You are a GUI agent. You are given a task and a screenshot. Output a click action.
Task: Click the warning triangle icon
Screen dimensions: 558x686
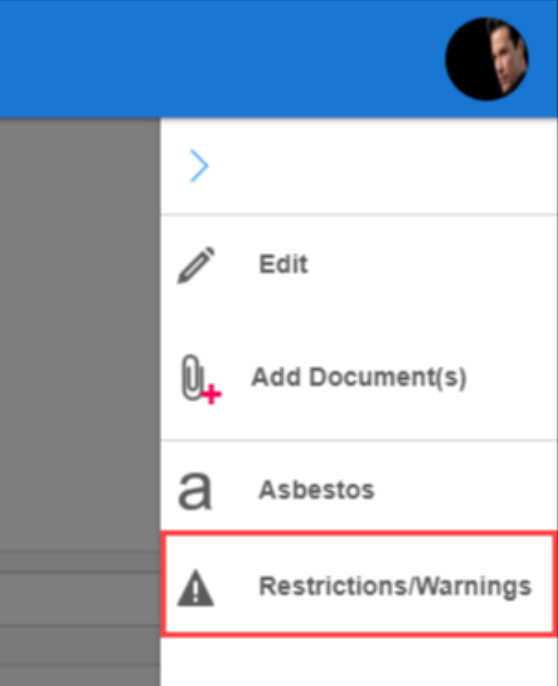(196, 588)
